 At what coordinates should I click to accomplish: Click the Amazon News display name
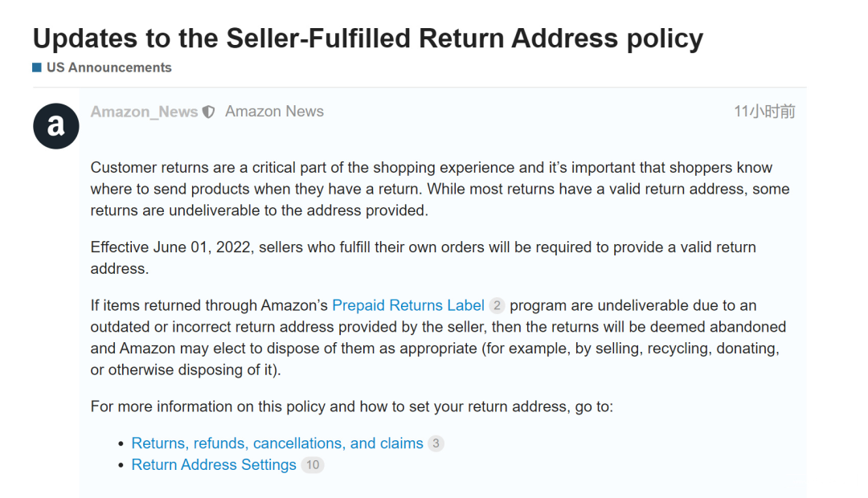point(274,112)
